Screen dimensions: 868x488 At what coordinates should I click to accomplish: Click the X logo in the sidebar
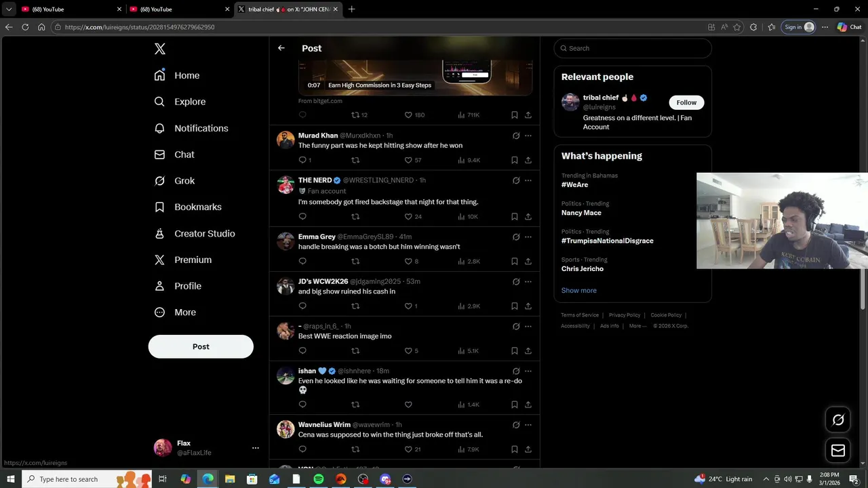[159, 49]
